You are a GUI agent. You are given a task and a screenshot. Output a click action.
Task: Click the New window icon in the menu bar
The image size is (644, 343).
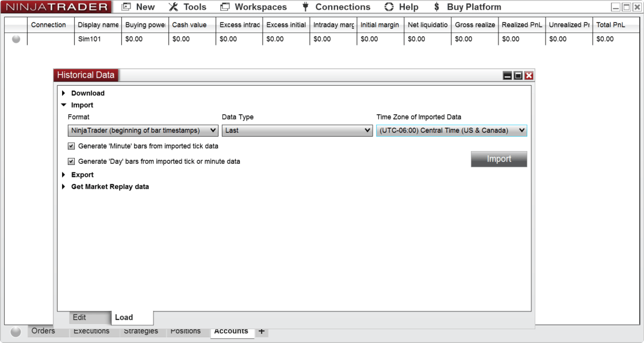(x=124, y=7)
